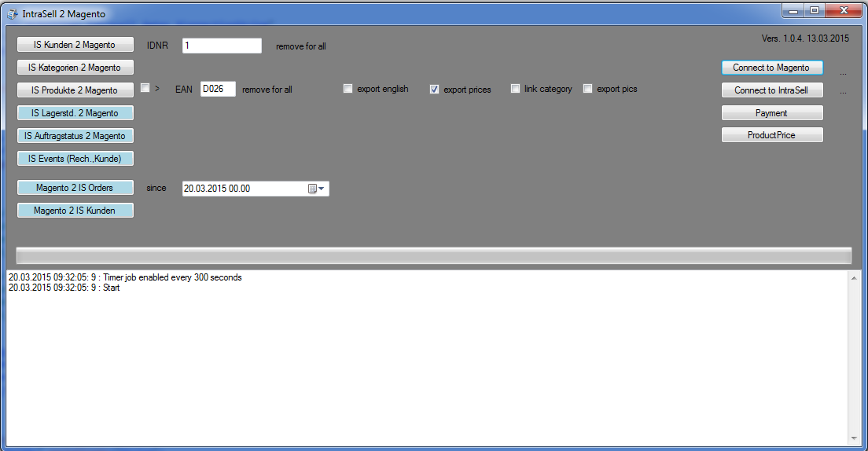The image size is (868, 451).
Task: Run IS Events (Rech.,Kunde) job
Action: pos(75,158)
